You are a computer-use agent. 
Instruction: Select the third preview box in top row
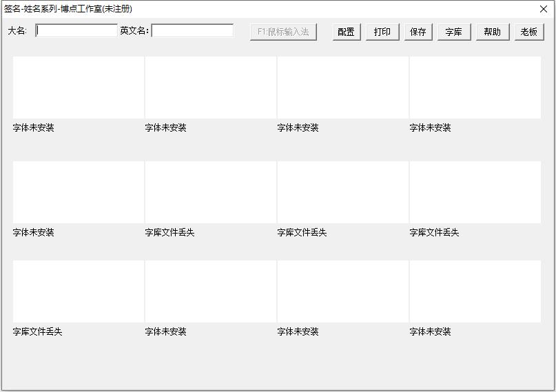click(x=343, y=87)
